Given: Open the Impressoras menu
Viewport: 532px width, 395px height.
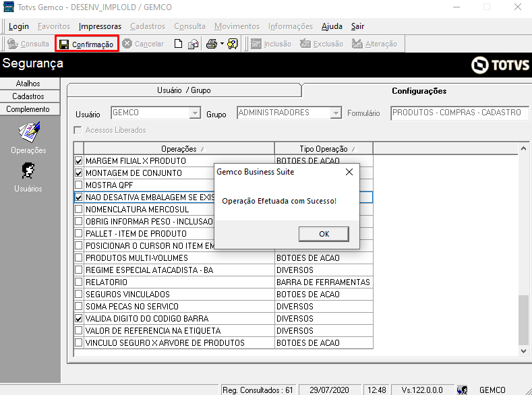Looking at the screenshot, I should click(x=100, y=26).
